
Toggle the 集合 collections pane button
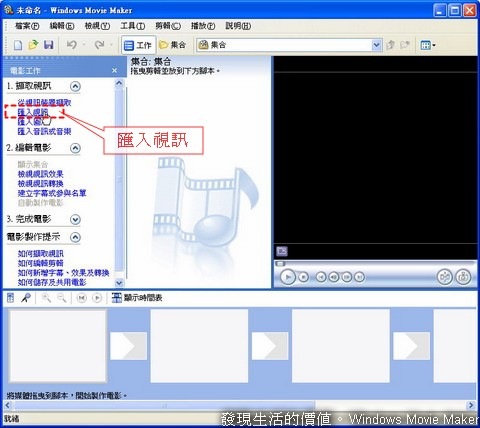[173, 45]
